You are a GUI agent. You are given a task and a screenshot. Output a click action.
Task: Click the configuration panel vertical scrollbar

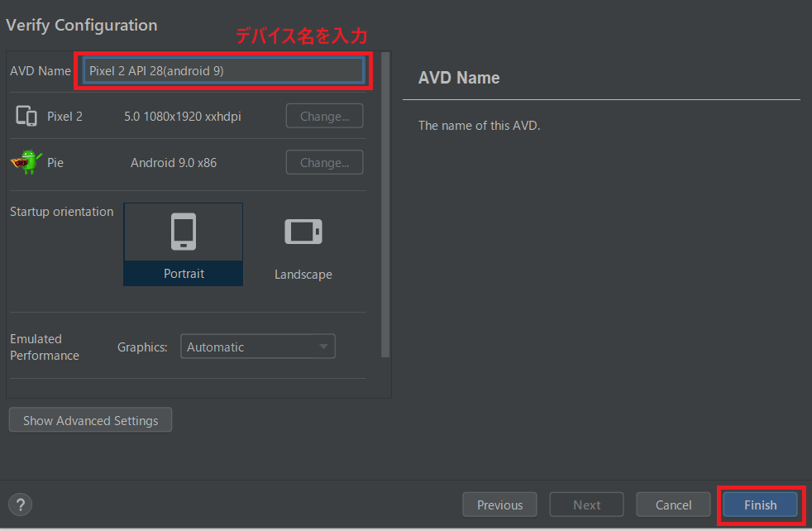(385, 204)
